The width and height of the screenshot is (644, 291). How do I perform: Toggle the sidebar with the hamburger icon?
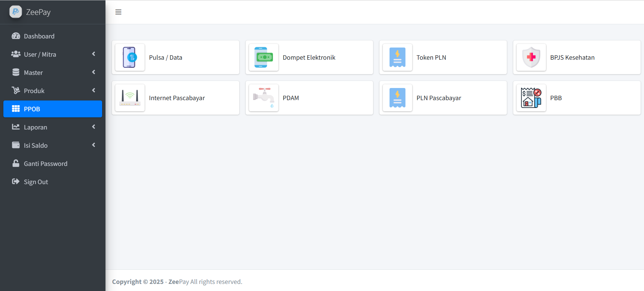click(118, 12)
